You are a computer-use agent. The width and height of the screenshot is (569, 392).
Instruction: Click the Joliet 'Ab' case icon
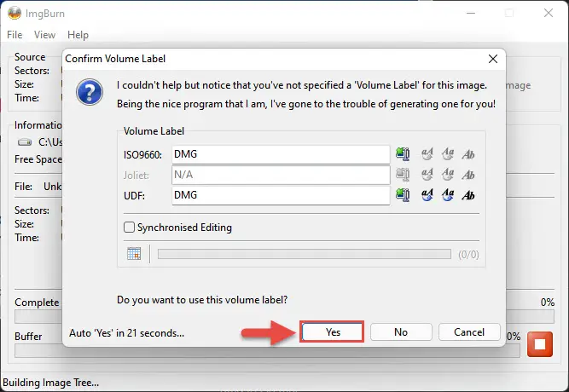(x=468, y=176)
